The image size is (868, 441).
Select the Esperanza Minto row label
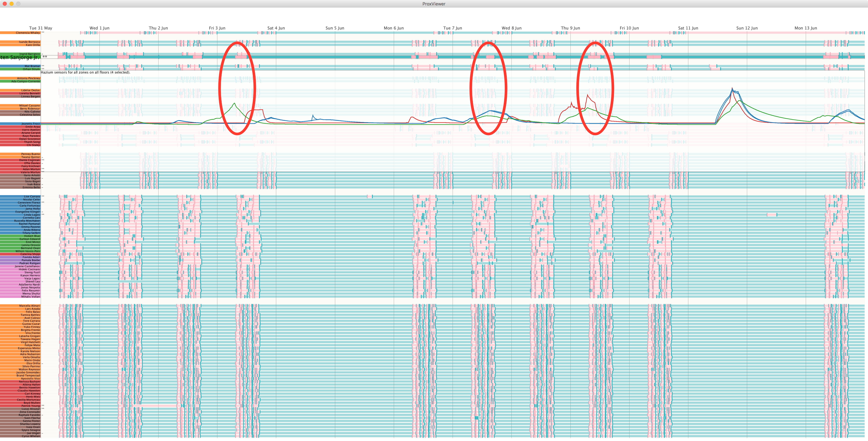20,348
